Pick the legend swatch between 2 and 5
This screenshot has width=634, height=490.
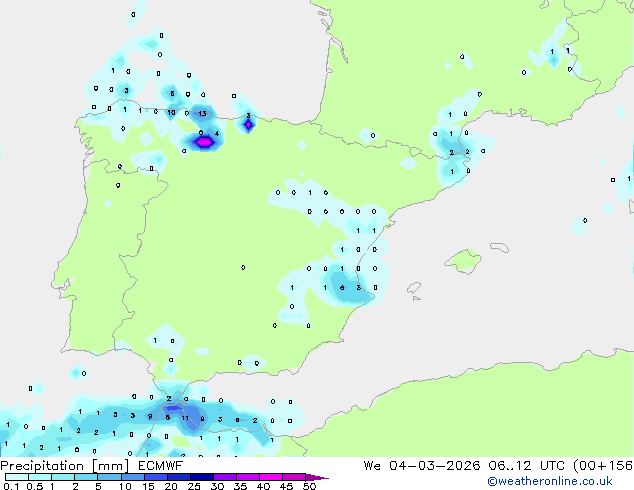click(x=86, y=477)
